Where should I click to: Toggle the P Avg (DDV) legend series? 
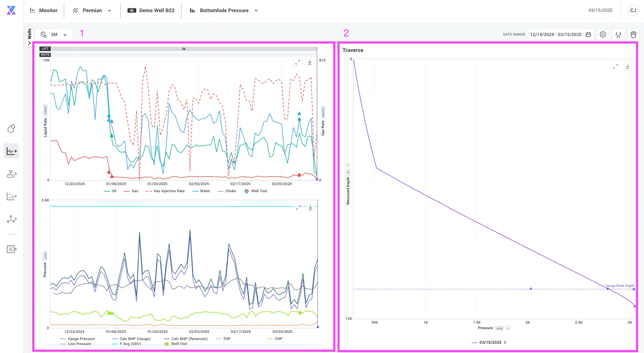pyautogui.click(x=127, y=344)
